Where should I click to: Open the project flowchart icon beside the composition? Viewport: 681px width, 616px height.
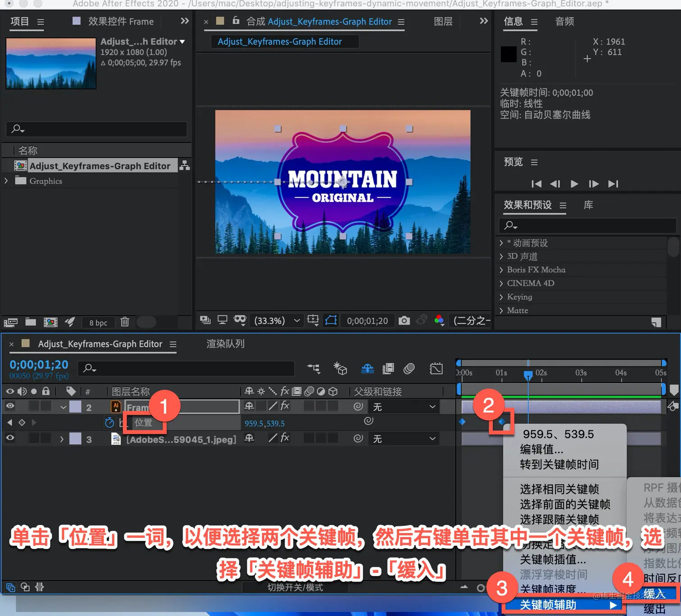pyautogui.click(x=185, y=165)
